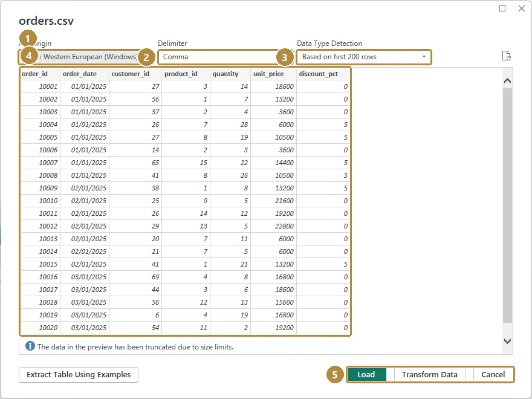Viewport: 532px width, 399px height.
Task: Click order_id cell 10005
Action: click(x=41, y=137)
